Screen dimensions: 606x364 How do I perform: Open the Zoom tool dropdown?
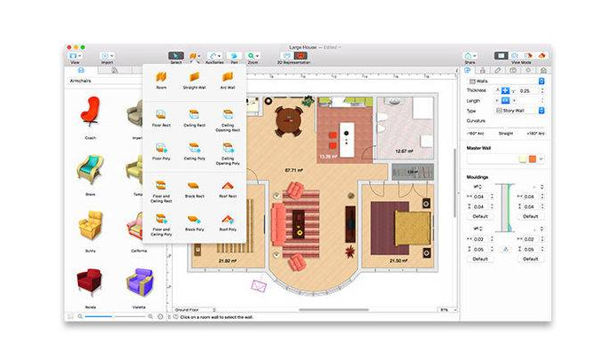[x=253, y=56]
